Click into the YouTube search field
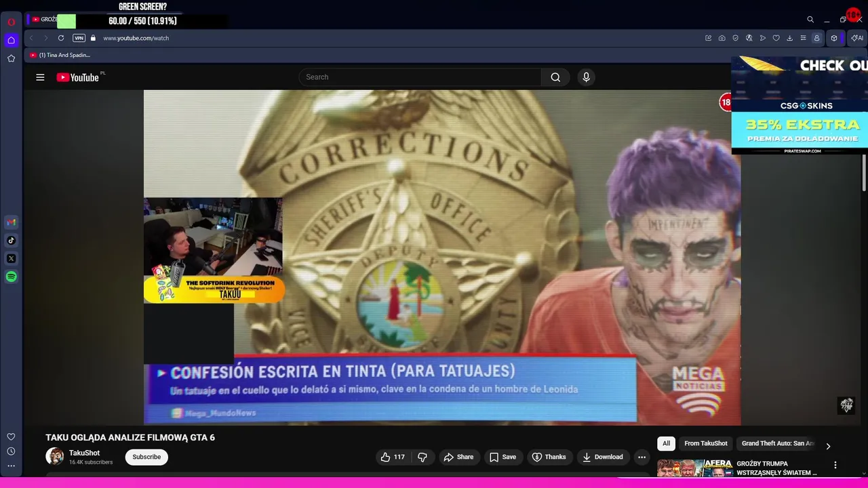Screen dimensions: 868x488 click(x=420, y=77)
